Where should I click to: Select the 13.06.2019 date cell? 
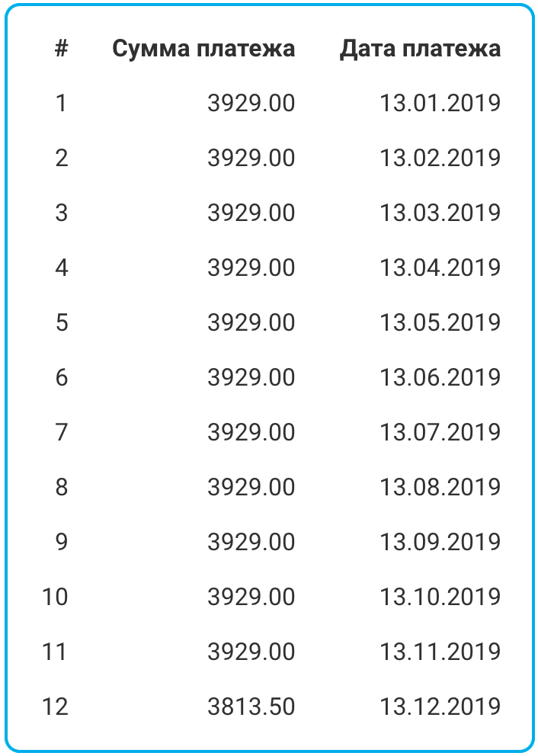[x=440, y=377]
